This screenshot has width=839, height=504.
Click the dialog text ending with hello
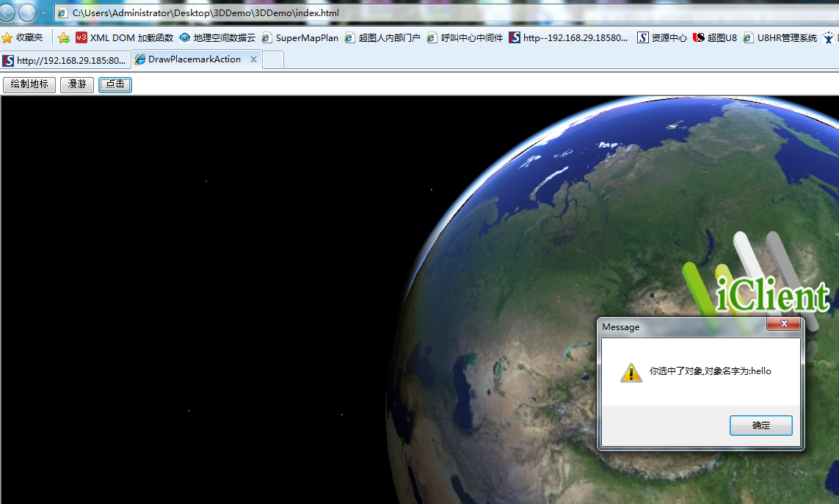(x=710, y=370)
